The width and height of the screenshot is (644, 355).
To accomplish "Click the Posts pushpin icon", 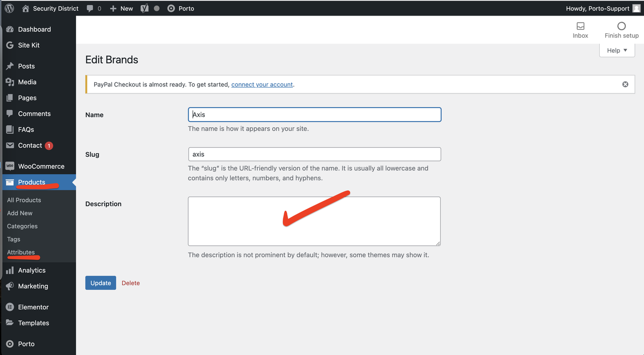I will click(x=10, y=66).
